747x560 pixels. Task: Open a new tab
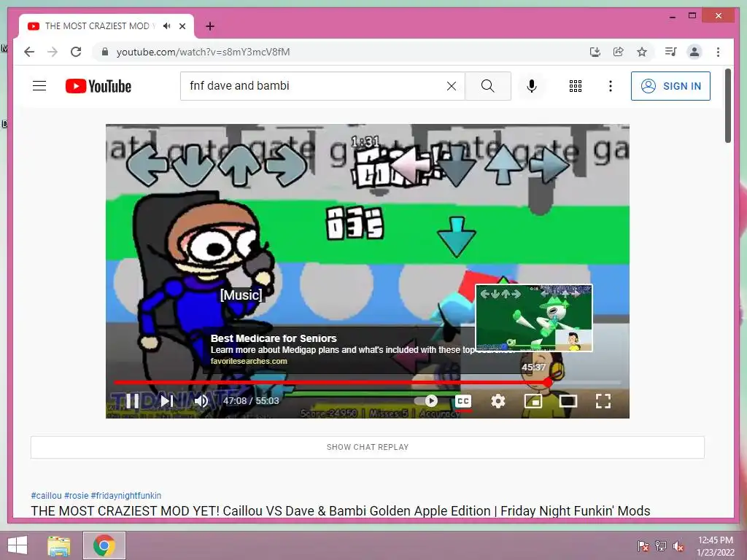coord(209,26)
